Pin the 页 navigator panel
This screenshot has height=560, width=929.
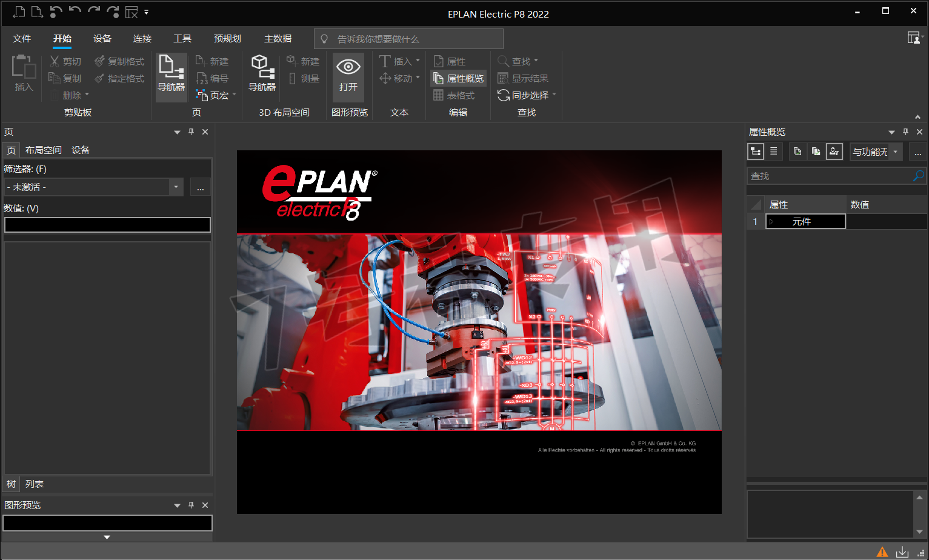(191, 132)
